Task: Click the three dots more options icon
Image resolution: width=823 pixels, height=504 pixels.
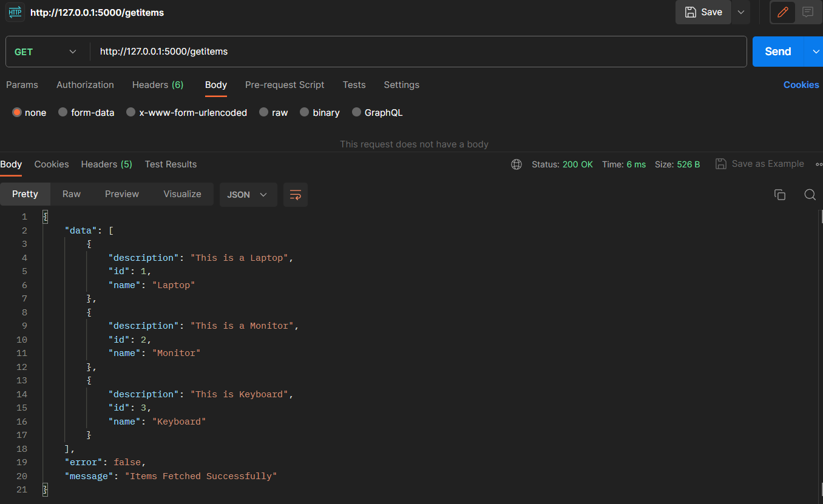Action: tap(819, 164)
